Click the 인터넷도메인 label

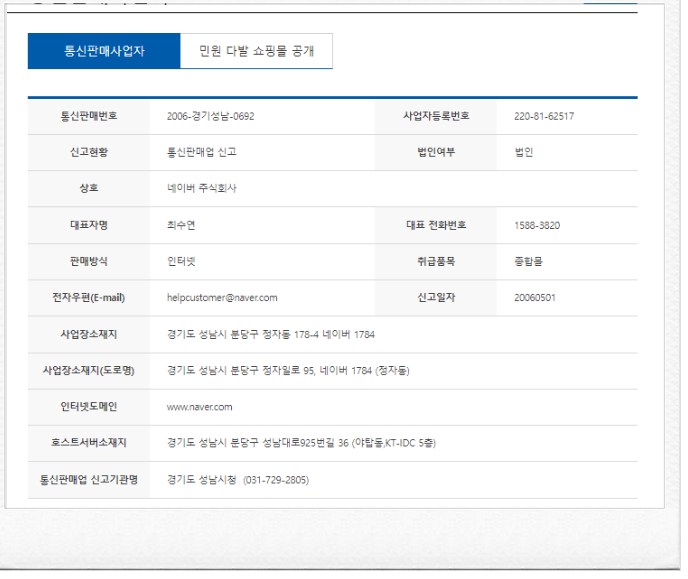pos(89,407)
